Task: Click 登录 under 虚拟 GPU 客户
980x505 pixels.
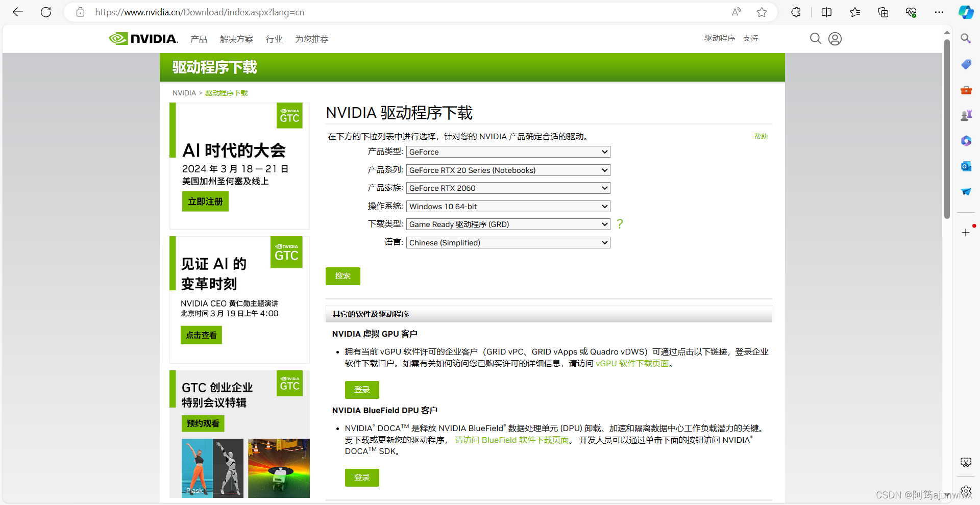Action: point(362,390)
